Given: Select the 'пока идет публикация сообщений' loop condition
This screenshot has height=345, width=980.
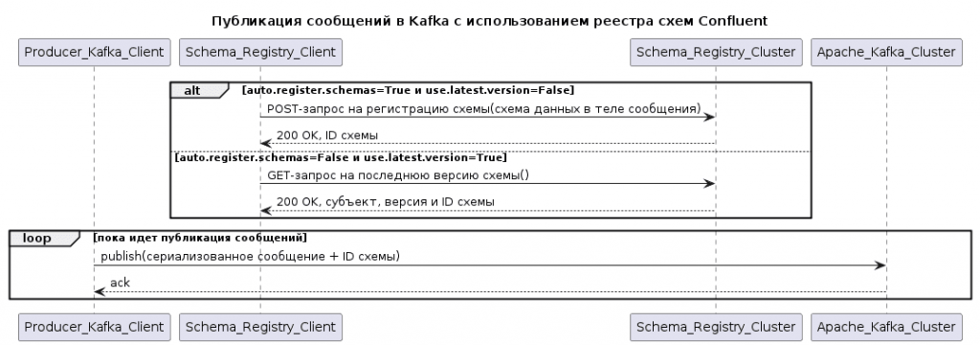Looking at the screenshot, I should coord(200,238).
